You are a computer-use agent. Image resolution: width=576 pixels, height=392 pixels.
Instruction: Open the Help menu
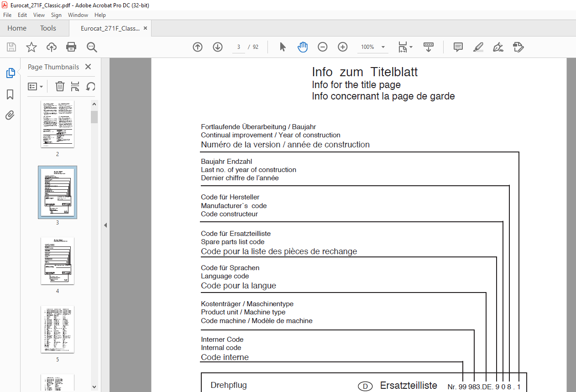tap(100, 15)
